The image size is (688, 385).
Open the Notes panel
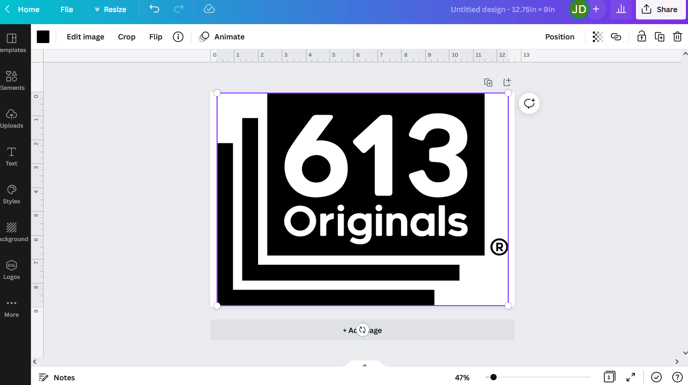point(57,378)
